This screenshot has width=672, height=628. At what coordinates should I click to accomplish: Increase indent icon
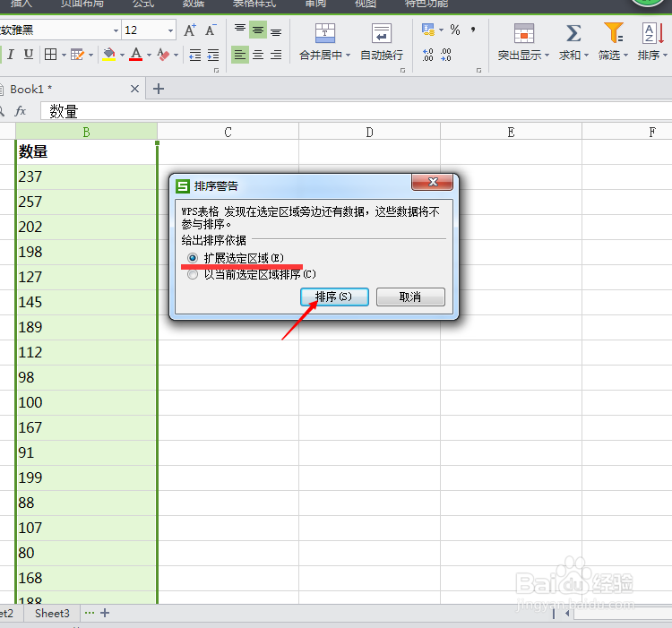click(x=213, y=55)
